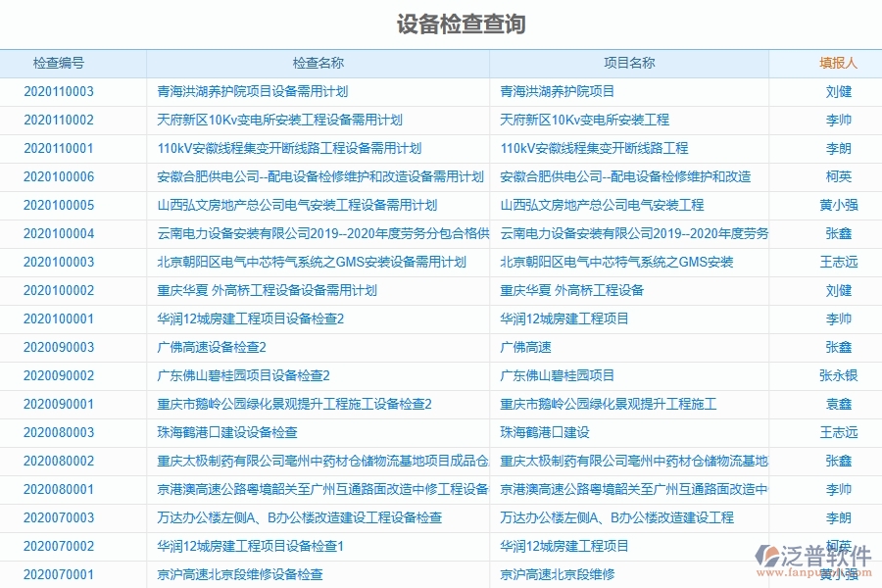The width and height of the screenshot is (882, 588).
Task: Select inspection number 2020100006
Action: pos(57,177)
